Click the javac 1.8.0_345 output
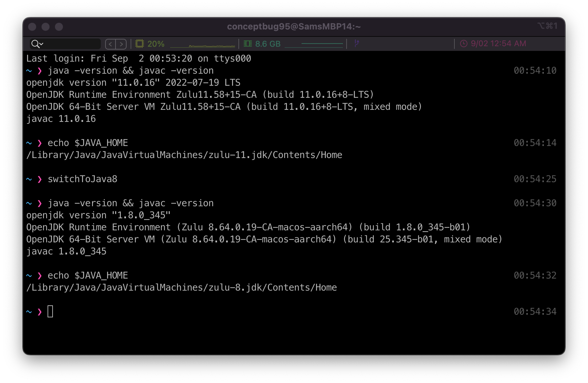Viewport: 588px width, 383px height. point(66,251)
